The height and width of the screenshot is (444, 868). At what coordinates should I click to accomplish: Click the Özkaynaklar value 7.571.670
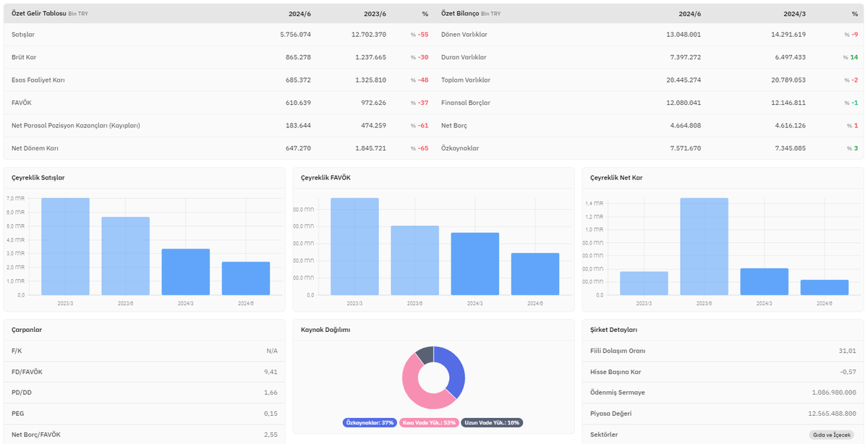tap(685, 148)
